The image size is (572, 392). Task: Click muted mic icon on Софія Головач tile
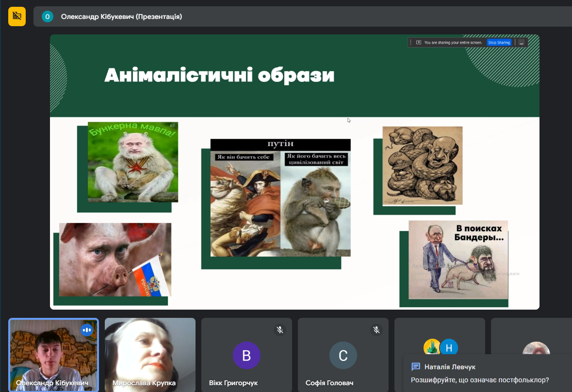(x=376, y=330)
